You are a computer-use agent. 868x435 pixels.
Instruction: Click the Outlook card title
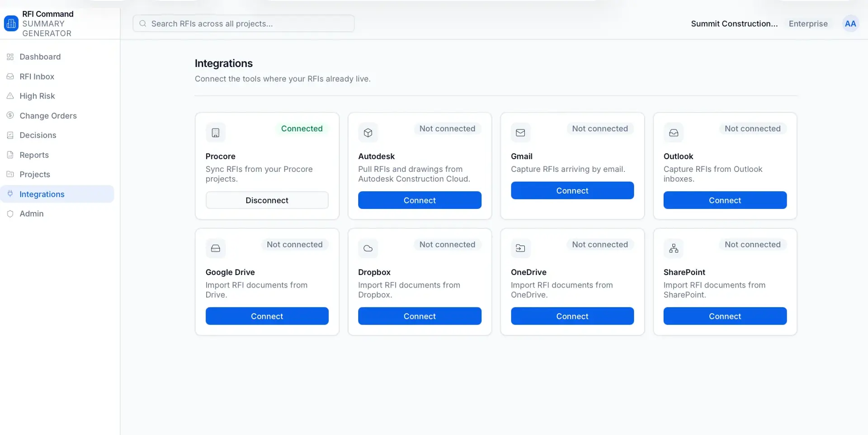678,156
